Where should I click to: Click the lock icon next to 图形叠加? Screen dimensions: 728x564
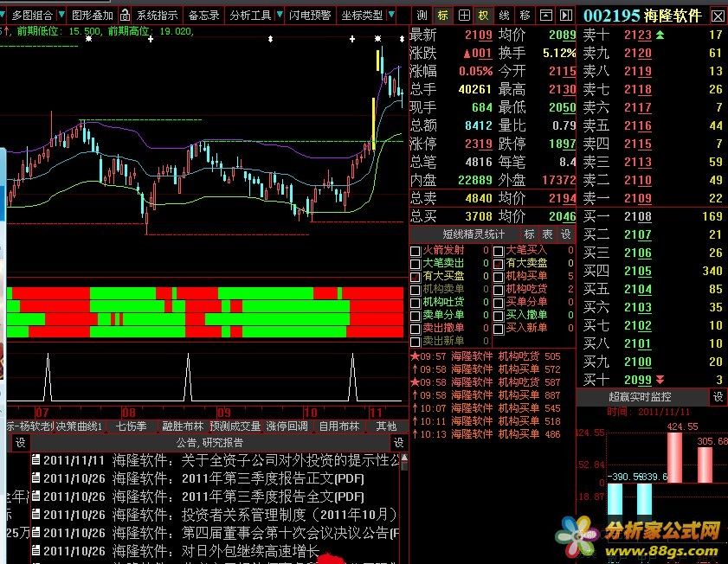tap(125, 16)
